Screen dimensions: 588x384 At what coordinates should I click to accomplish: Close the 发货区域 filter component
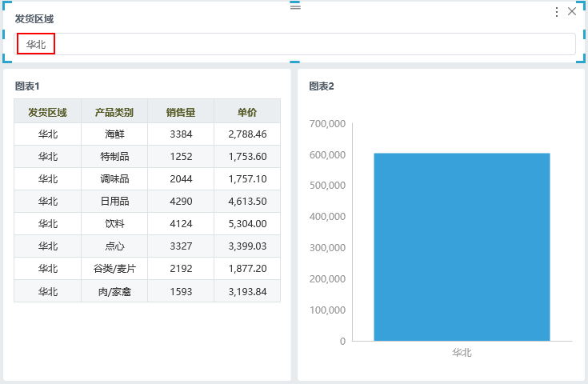[x=572, y=12]
